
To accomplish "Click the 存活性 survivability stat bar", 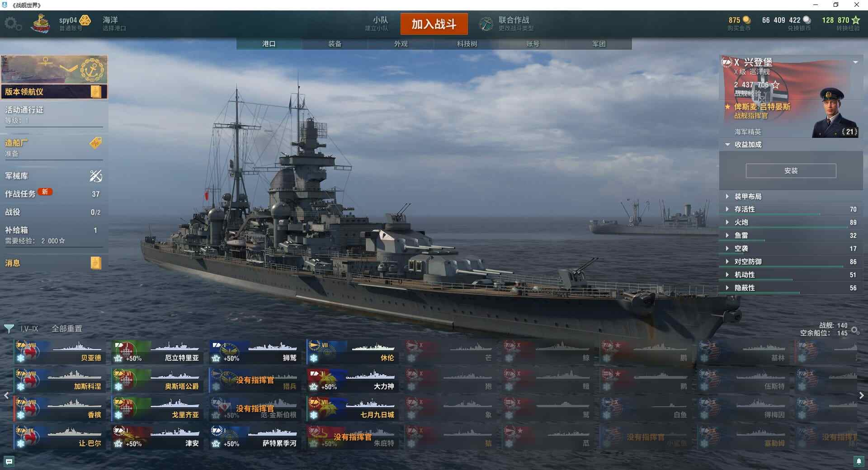I will coord(791,210).
